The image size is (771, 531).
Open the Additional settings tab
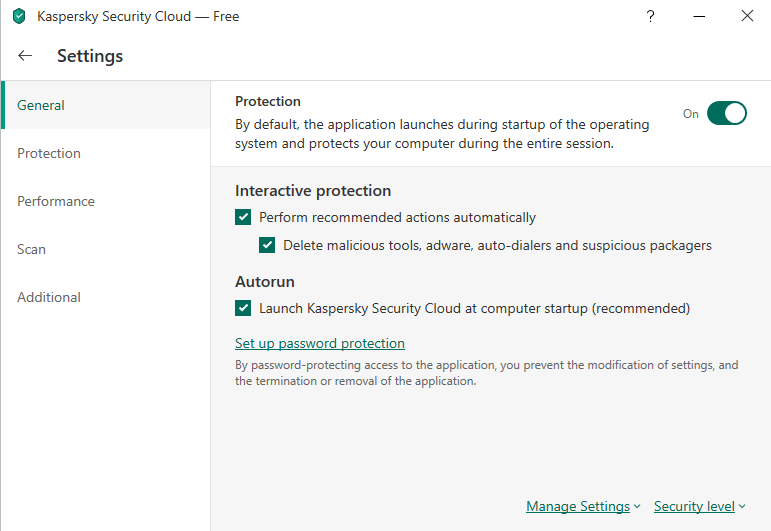coord(49,297)
